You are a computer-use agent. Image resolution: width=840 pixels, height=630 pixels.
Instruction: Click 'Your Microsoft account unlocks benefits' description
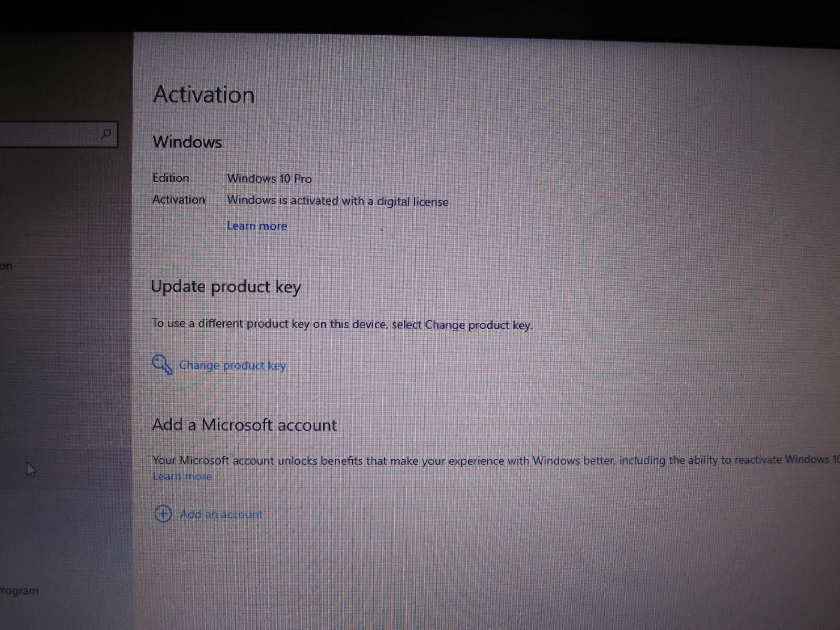click(496, 460)
